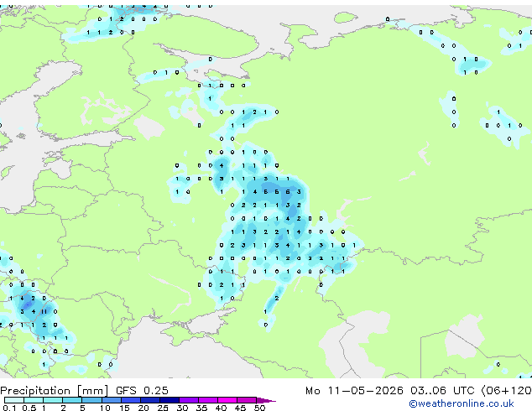Viewport: 532px width, 411px height.
Task: Click the '11' precipitation value on map
Action: click(44, 312)
